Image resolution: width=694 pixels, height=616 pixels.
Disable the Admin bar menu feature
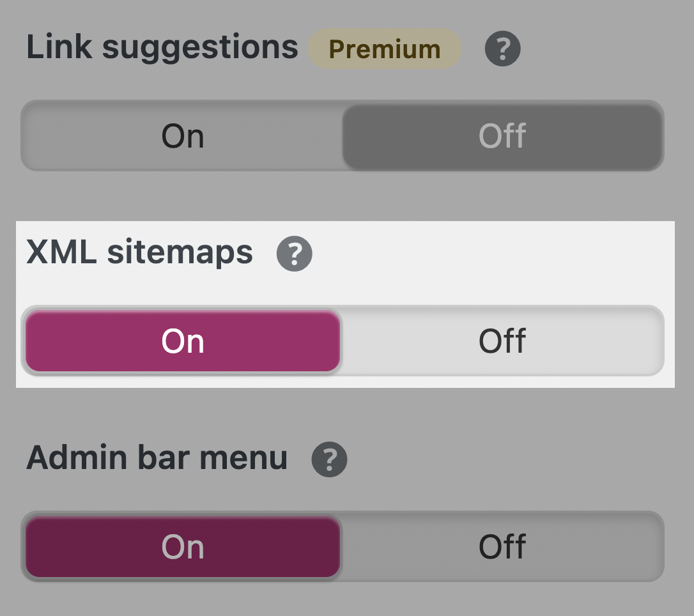pyautogui.click(x=502, y=546)
